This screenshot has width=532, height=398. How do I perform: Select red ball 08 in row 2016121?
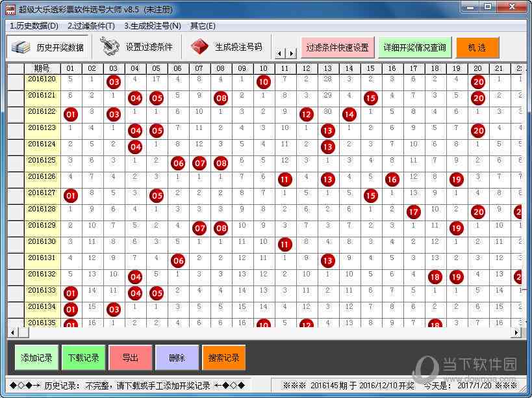pos(221,98)
